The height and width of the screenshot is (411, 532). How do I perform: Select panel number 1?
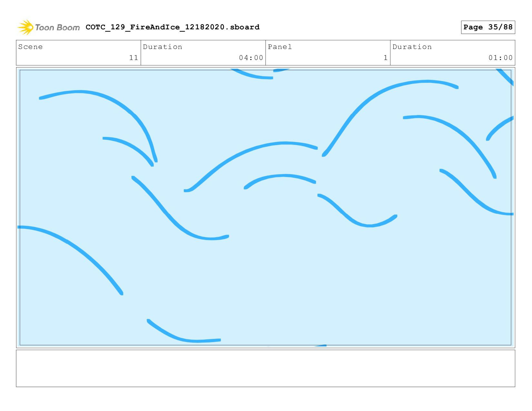pos(385,58)
